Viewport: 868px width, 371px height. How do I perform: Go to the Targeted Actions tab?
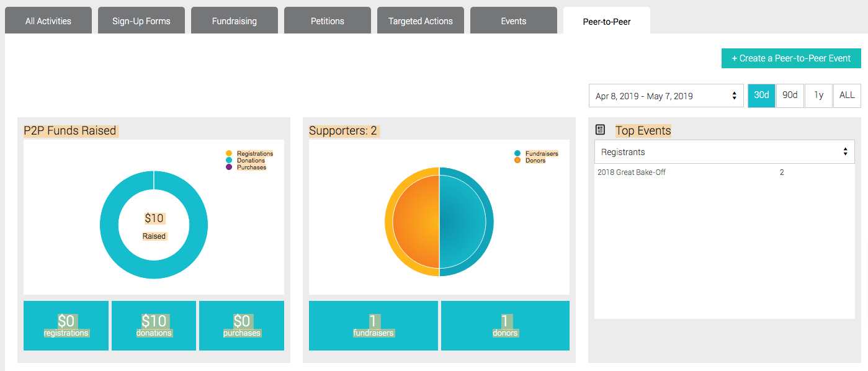tap(421, 21)
